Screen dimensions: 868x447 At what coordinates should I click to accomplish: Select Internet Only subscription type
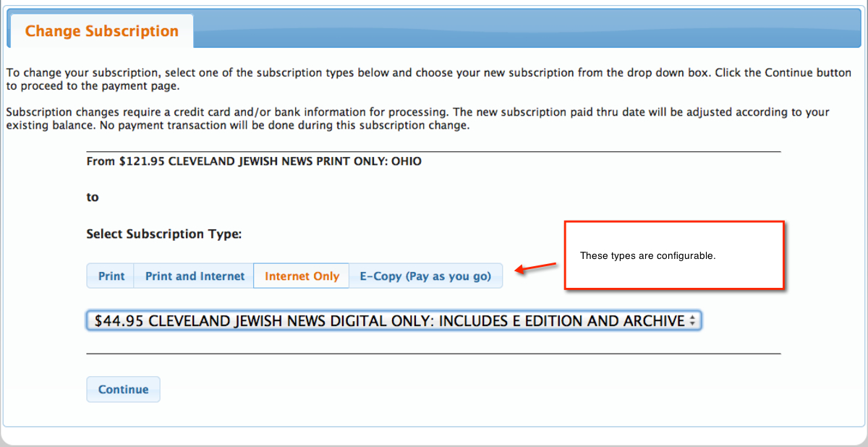coord(302,276)
